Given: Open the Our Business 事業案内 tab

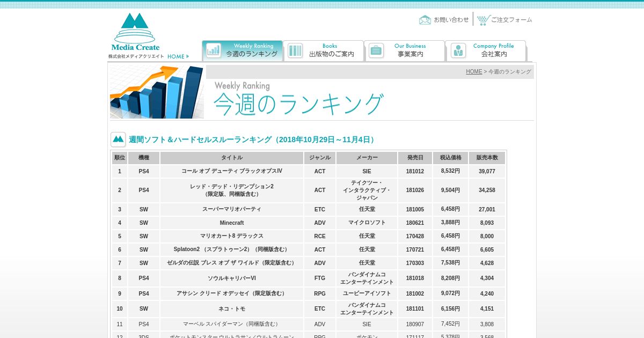Looking at the screenshot, I should (x=405, y=50).
